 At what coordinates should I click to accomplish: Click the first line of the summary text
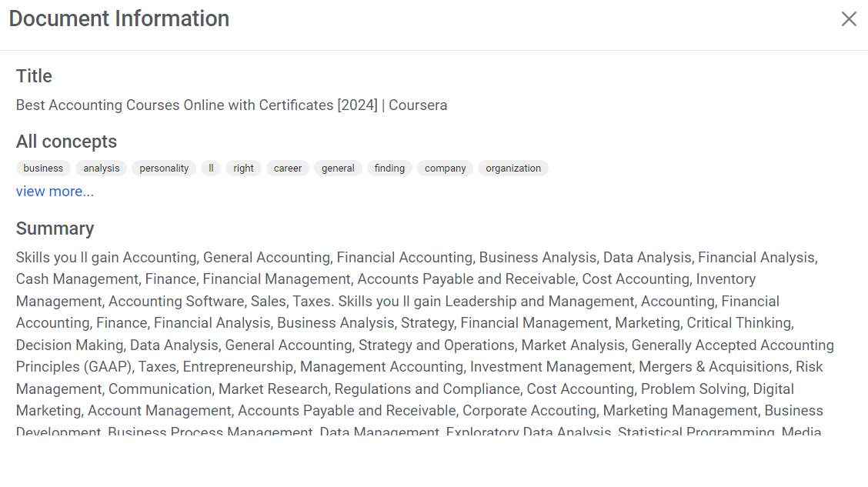[416, 258]
